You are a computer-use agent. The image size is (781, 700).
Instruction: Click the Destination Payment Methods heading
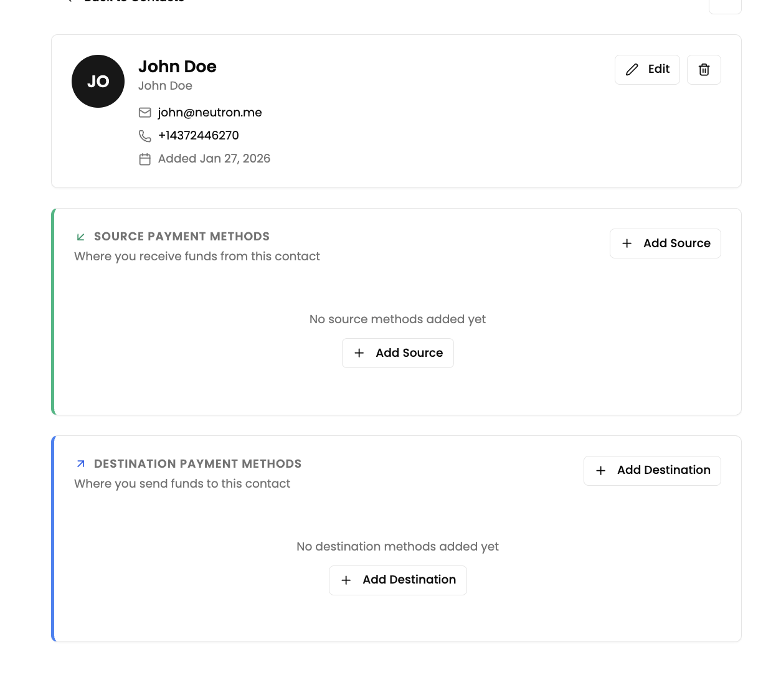pyautogui.click(x=197, y=464)
